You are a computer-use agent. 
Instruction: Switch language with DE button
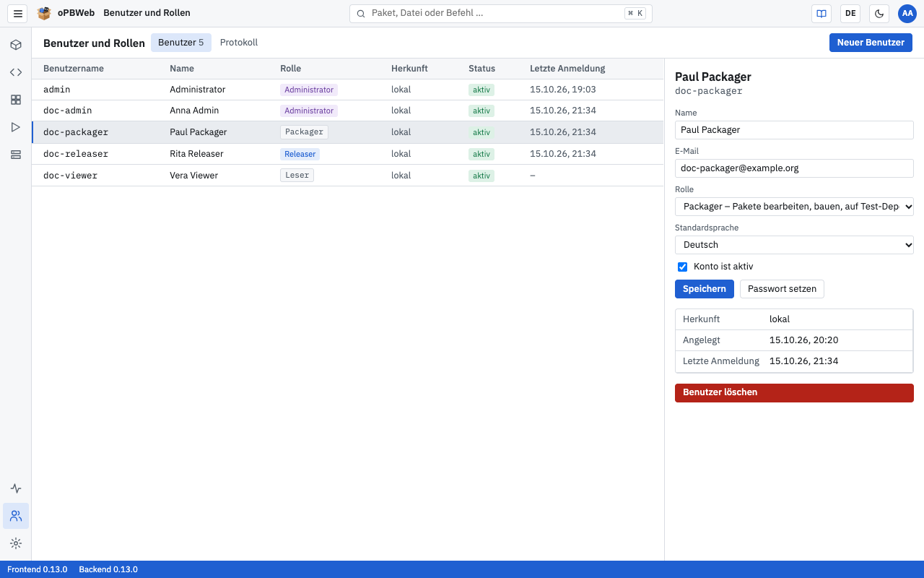click(x=850, y=13)
